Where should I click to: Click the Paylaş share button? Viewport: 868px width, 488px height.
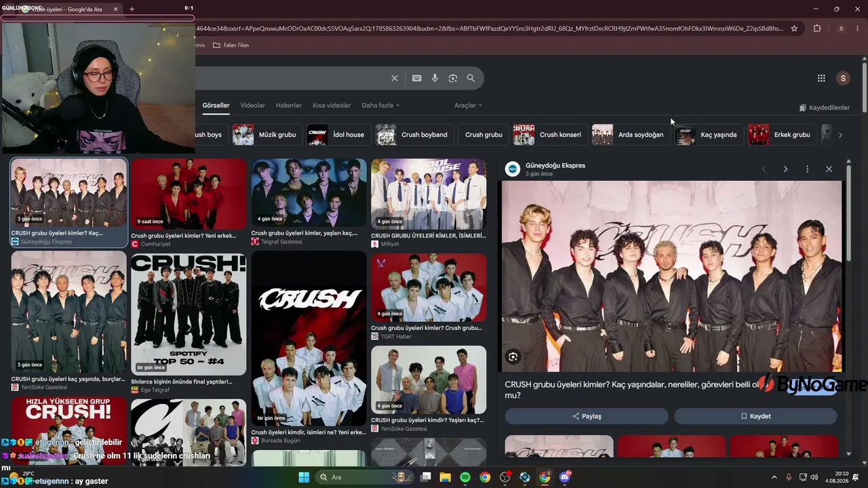pos(587,416)
